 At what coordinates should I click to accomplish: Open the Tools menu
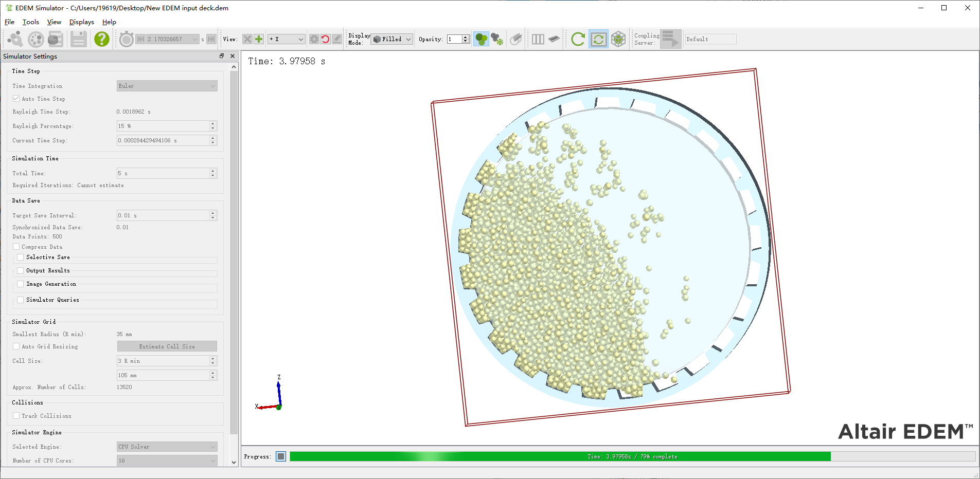[31, 22]
